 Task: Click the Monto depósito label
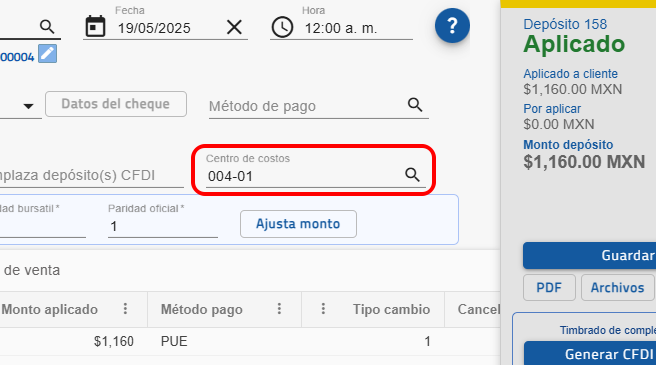tap(568, 144)
